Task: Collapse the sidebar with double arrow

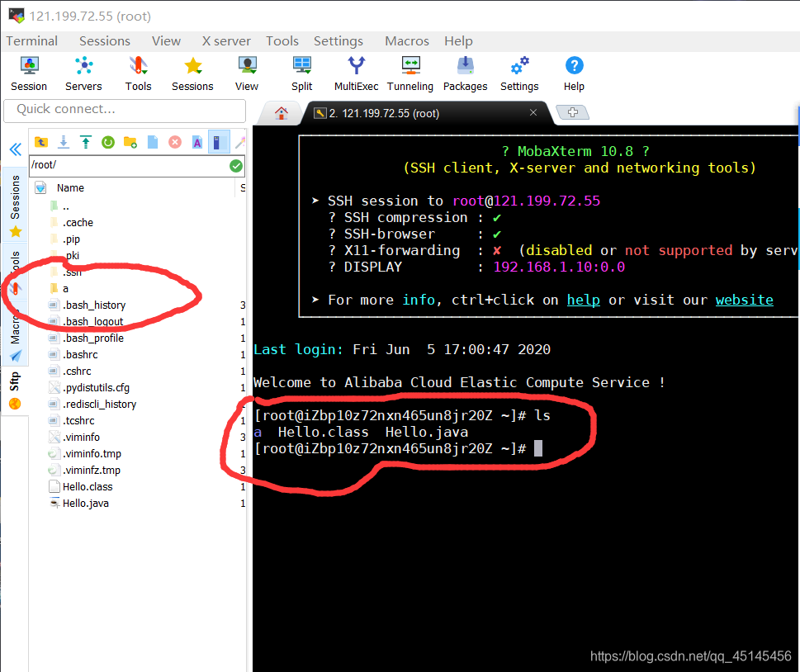Action: tap(16, 149)
